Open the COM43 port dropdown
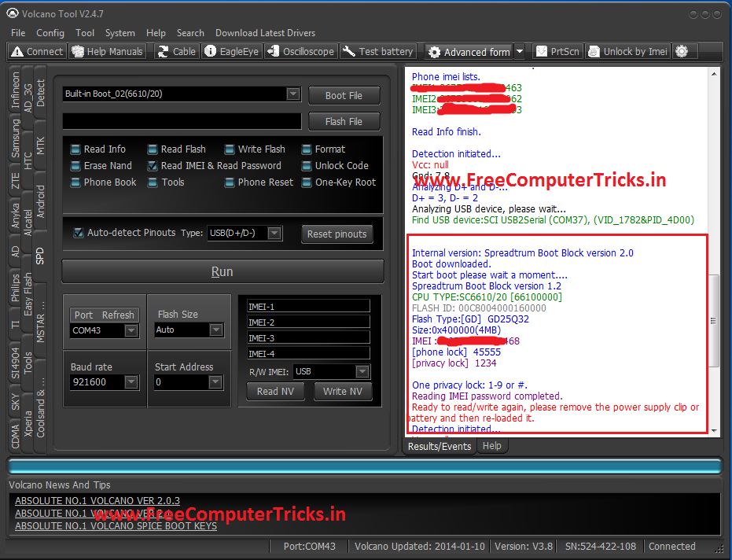Image resolution: width=732 pixels, height=560 pixels. (131, 330)
